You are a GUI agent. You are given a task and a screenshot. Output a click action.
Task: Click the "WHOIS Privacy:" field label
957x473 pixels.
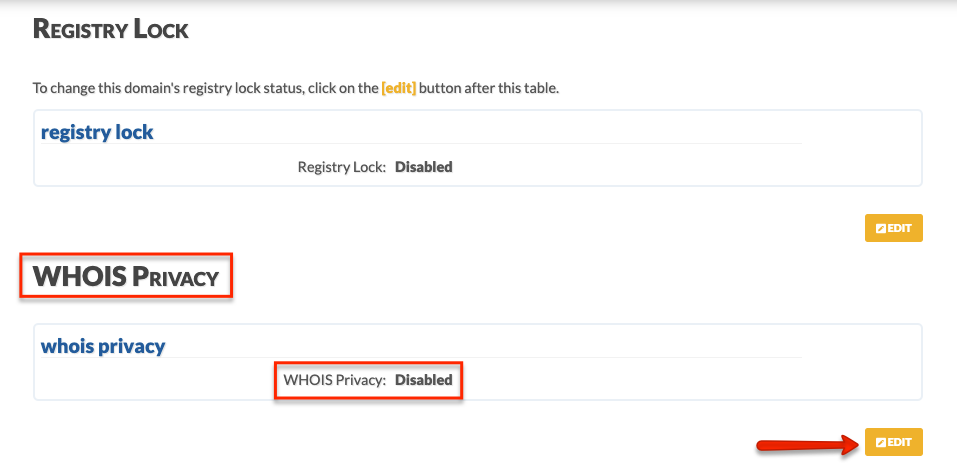tap(335, 380)
